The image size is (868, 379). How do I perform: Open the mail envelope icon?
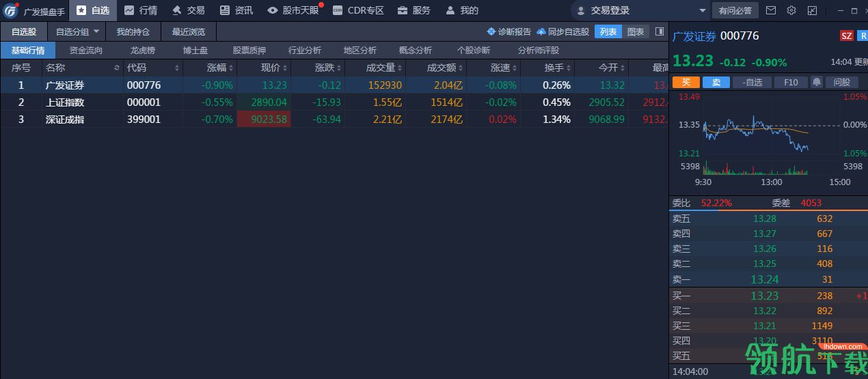771,10
